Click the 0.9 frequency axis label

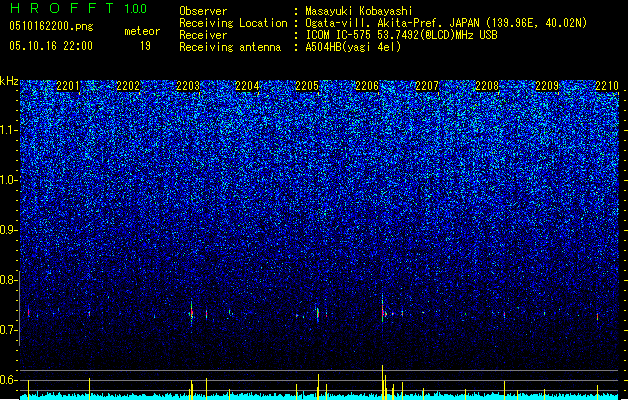[x=8, y=230]
